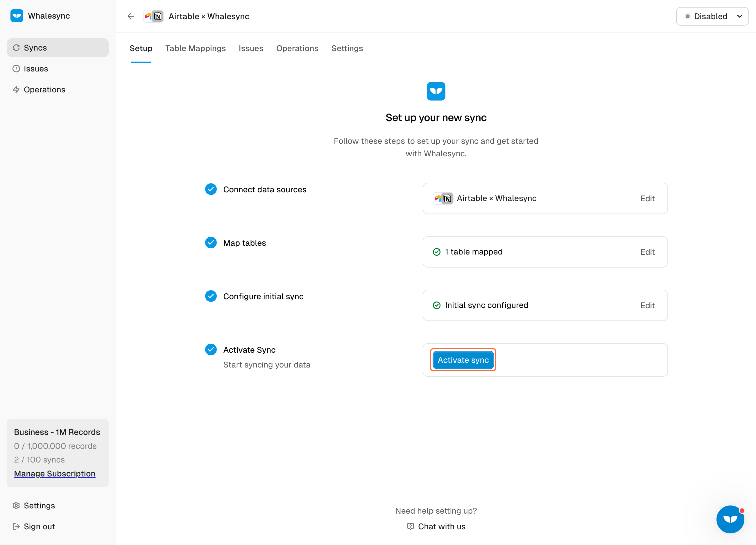
Task: Click the Airtable × Whalesync text in the data sources card
Action: (497, 199)
